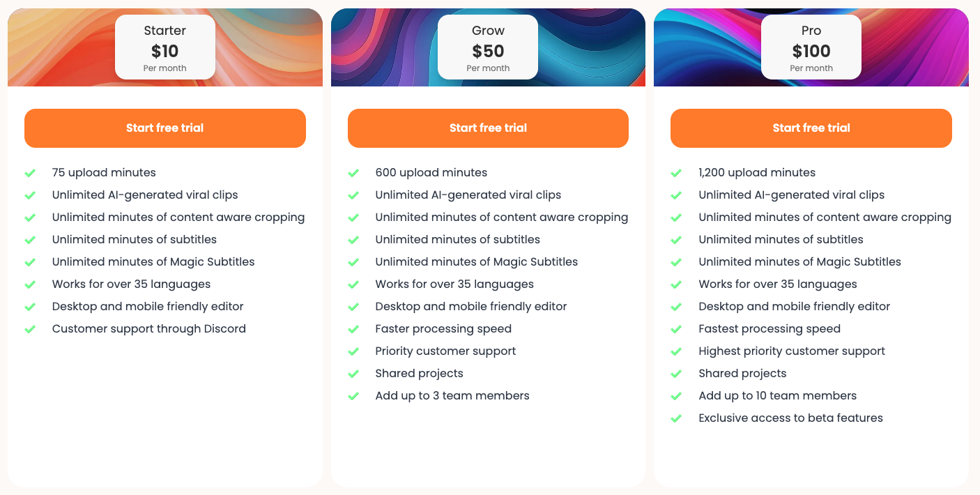Start free trial for Pro plan
This screenshot has width=980, height=495.
(811, 128)
